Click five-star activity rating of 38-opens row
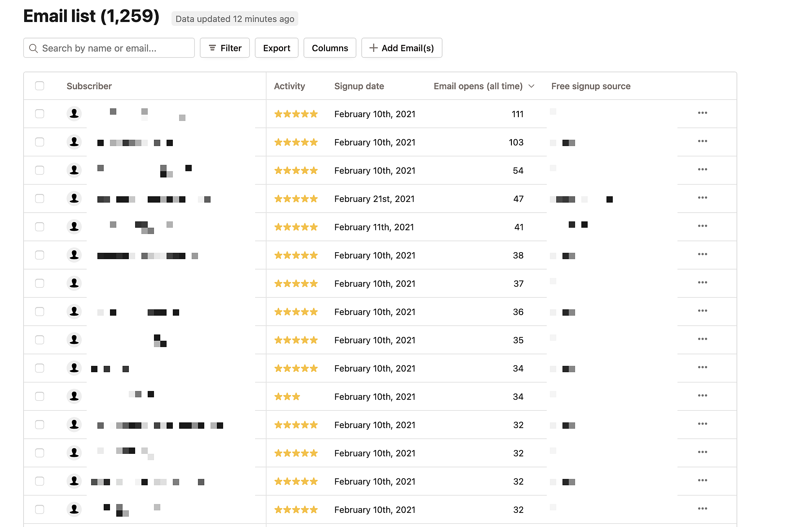The width and height of the screenshot is (812, 527). coord(296,255)
